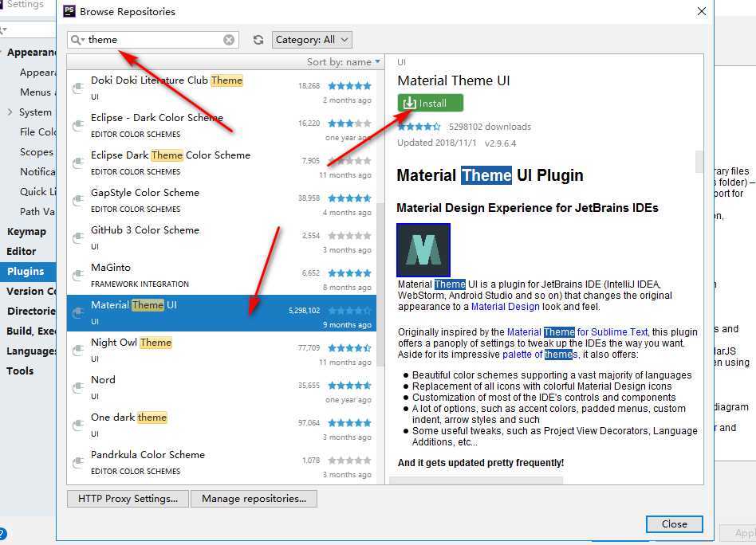This screenshot has width=756, height=545.
Task: Select GapStyle Color Scheme plugin
Action: [222, 201]
